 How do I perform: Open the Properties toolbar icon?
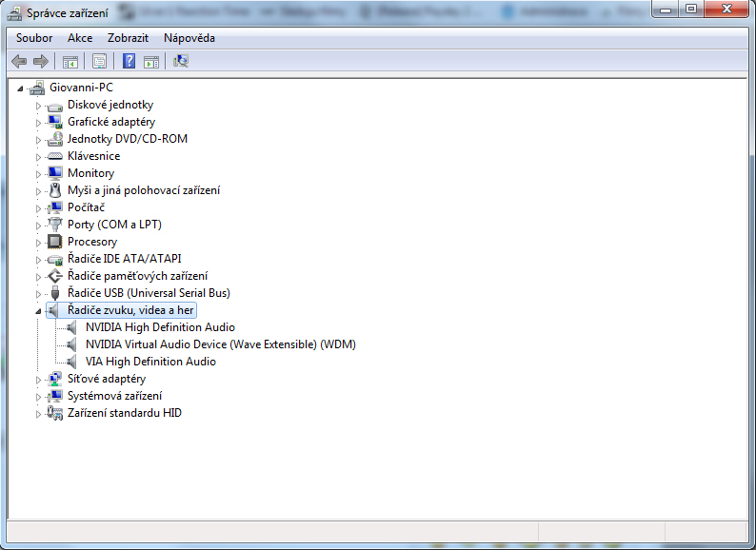pyautogui.click(x=99, y=61)
